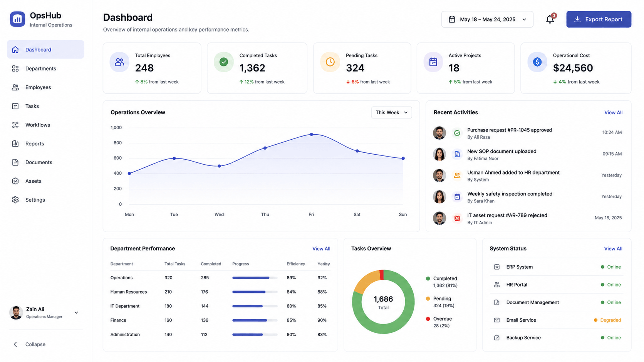
Task: Click the 'Administration' department name
Action: (125, 335)
